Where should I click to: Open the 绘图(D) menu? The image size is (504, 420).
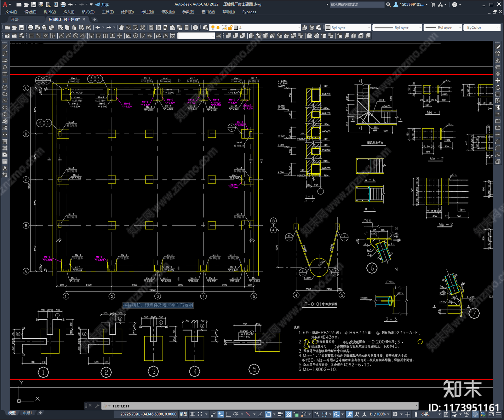tap(128, 12)
